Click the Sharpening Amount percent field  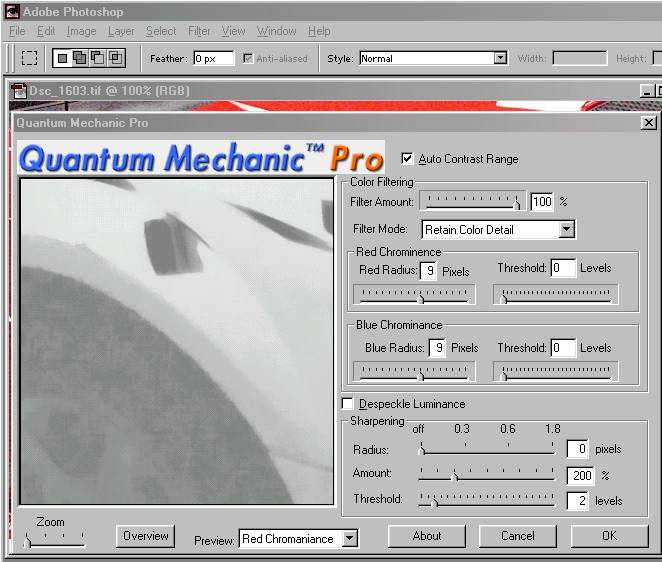click(581, 475)
